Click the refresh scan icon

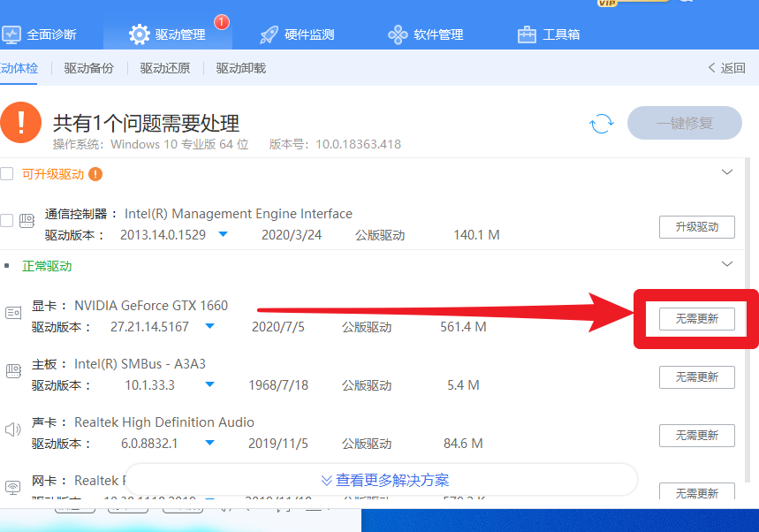pos(602,124)
